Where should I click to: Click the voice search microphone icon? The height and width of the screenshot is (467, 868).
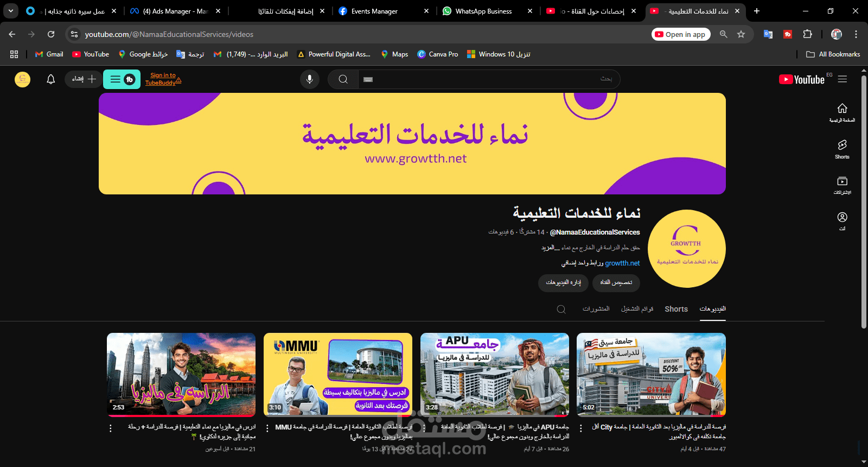click(309, 79)
